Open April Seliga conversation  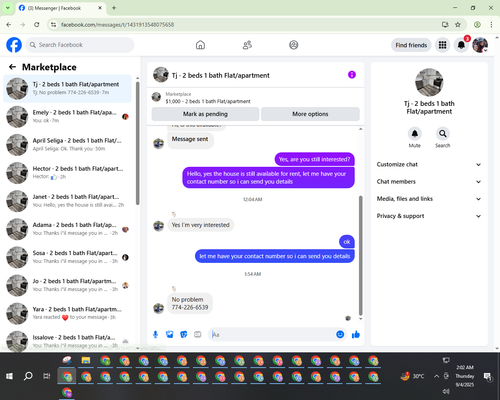click(x=67, y=145)
